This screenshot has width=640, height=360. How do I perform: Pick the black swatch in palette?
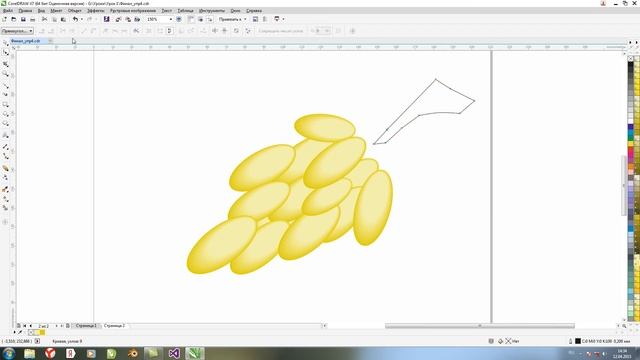click(631, 65)
